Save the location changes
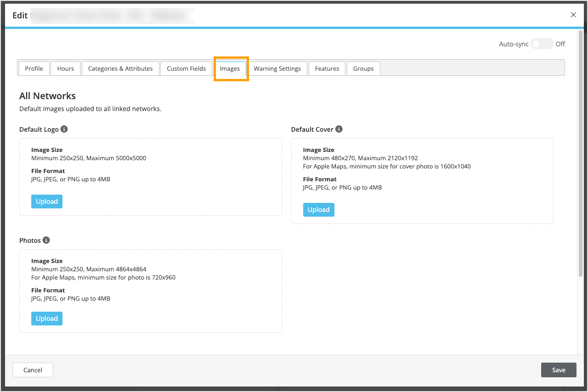Viewport: 588px width, 392px height. (559, 370)
